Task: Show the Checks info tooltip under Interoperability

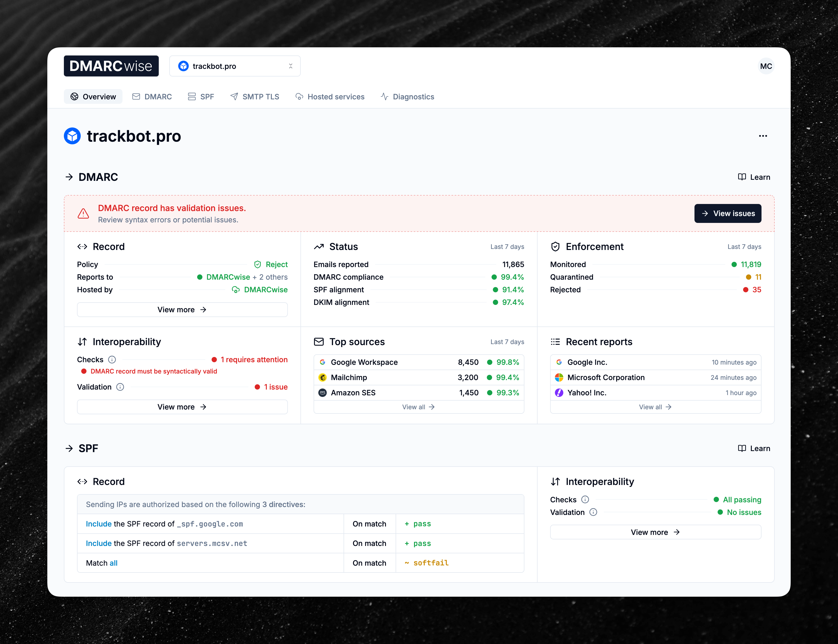Action: pyautogui.click(x=111, y=360)
